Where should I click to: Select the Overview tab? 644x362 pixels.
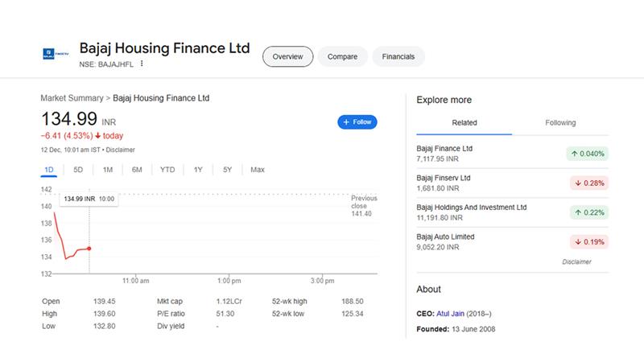[x=287, y=56]
